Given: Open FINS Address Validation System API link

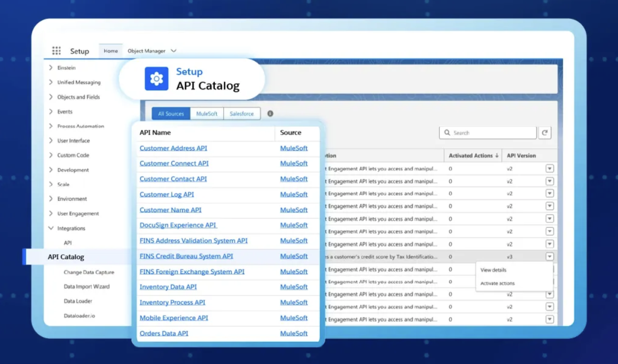Looking at the screenshot, I should tap(194, 241).
